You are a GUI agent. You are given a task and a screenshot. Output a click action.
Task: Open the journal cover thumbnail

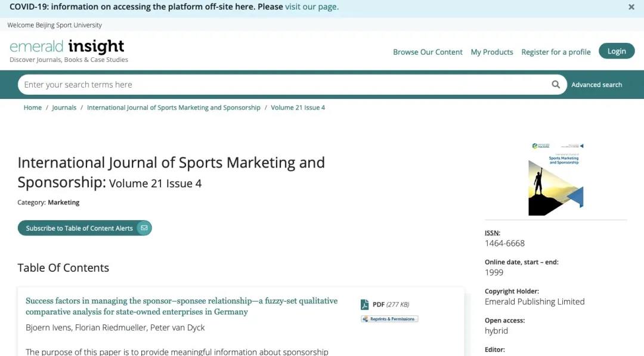point(556,179)
